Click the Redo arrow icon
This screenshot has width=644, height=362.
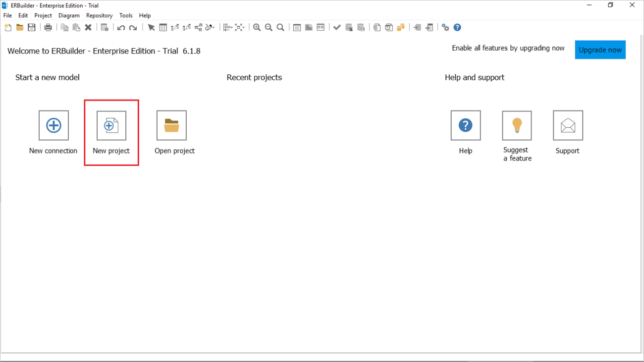(132, 27)
